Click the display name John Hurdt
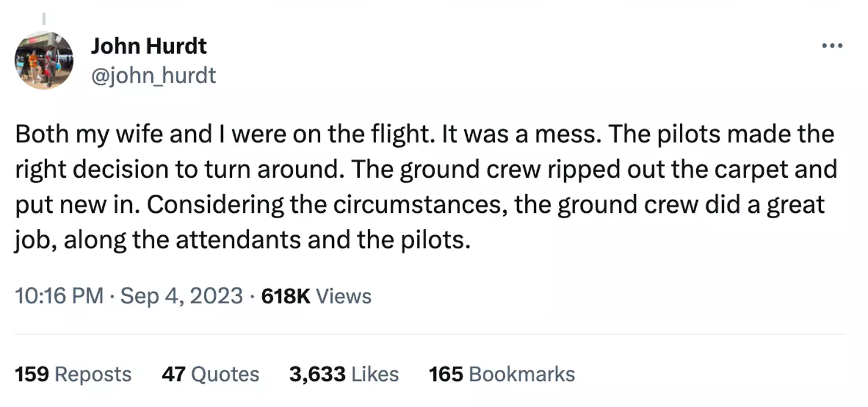The image size is (868, 407). pos(149,45)
